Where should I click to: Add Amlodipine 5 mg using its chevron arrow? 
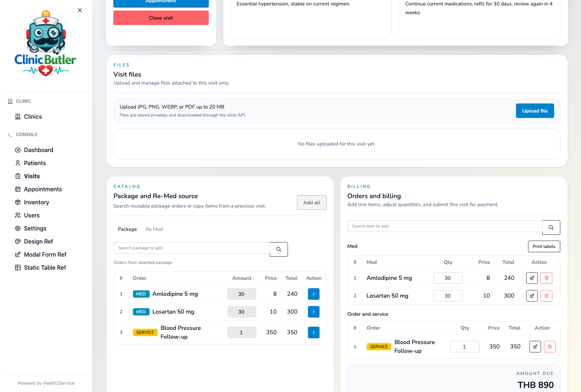coord(313,294)
